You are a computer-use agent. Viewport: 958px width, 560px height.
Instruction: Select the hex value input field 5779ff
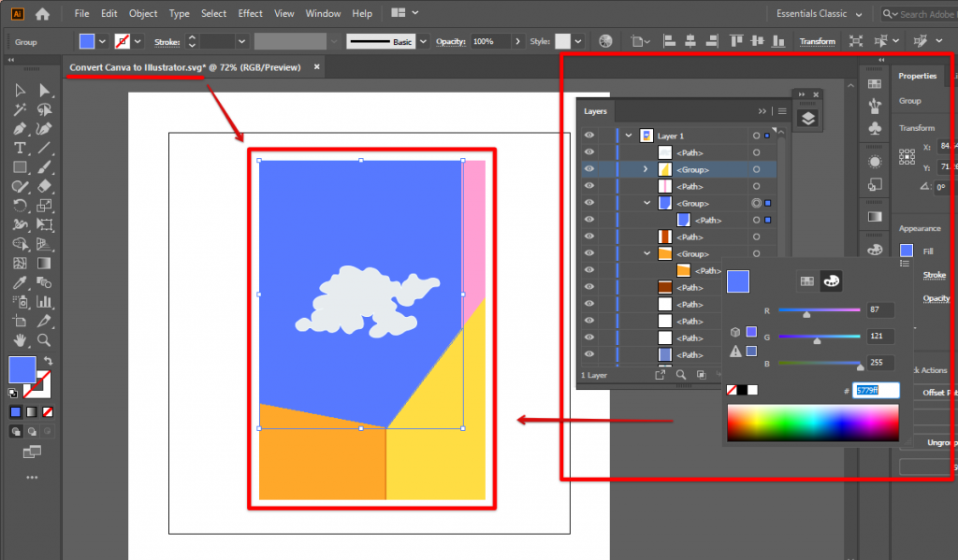pos(877,391)
